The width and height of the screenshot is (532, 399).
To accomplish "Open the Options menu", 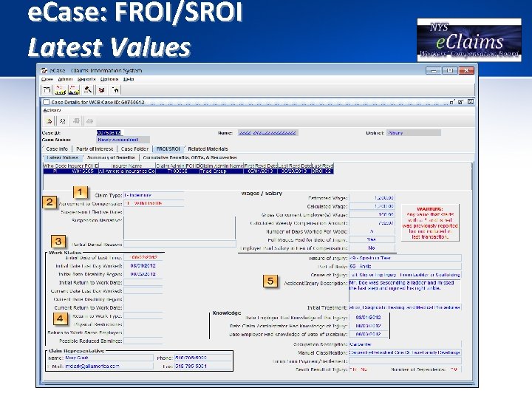I will (x=109, y=79).
